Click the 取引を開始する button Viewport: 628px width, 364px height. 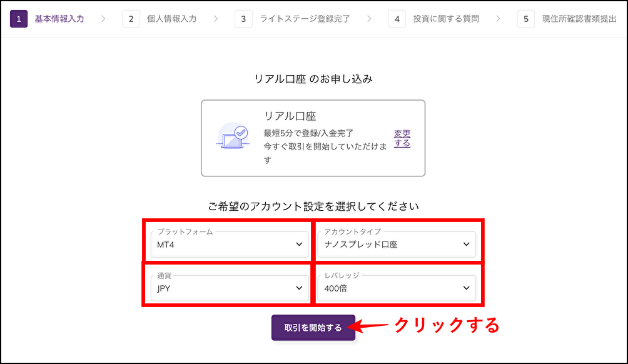313,326
